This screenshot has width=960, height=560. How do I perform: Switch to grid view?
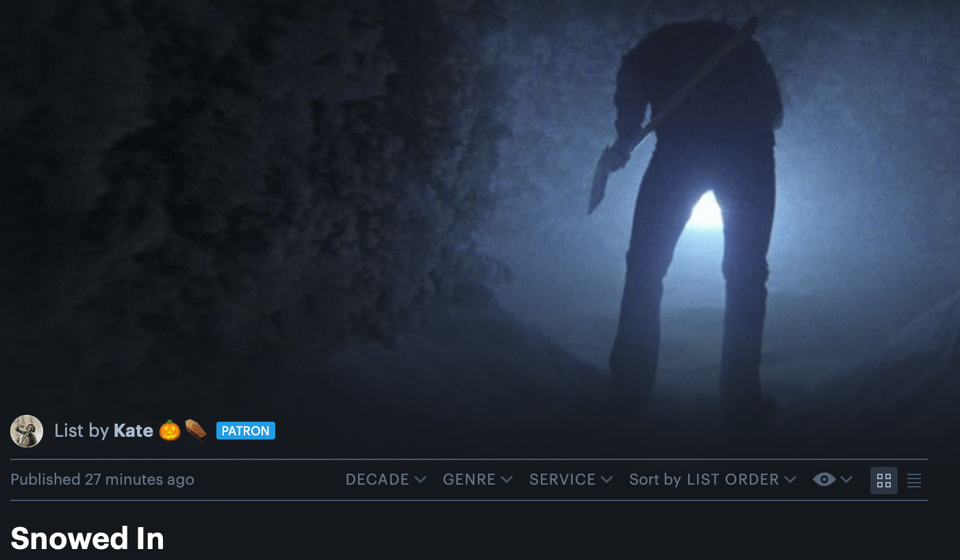pos(884,481)
